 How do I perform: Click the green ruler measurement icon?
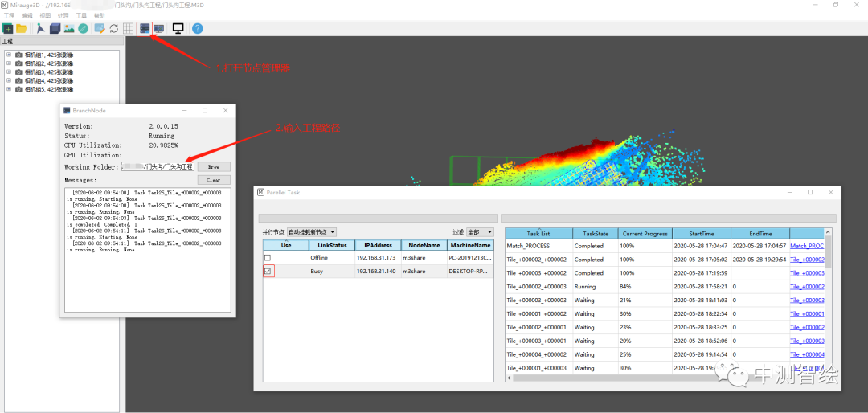point(84,28)
